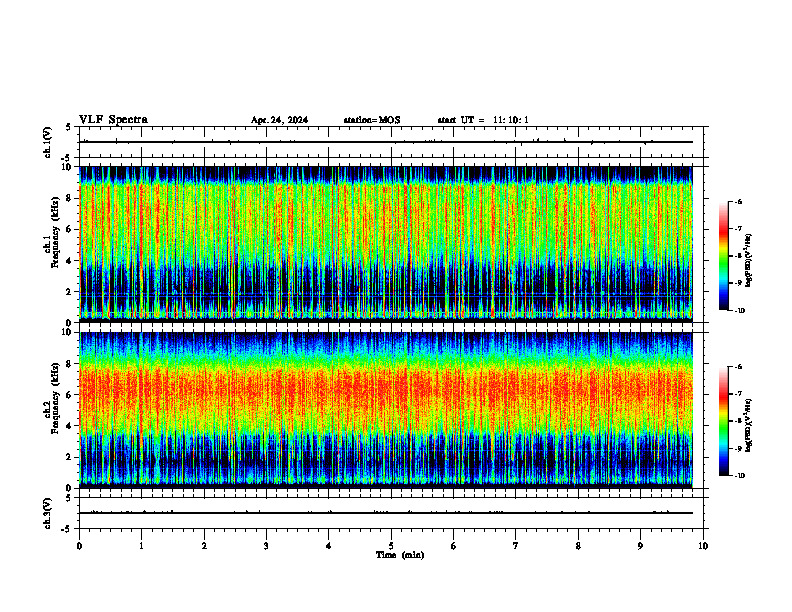Click the time axis tick label "0"
This screenshot has width=792, height=612.
(x=79, y=546)
